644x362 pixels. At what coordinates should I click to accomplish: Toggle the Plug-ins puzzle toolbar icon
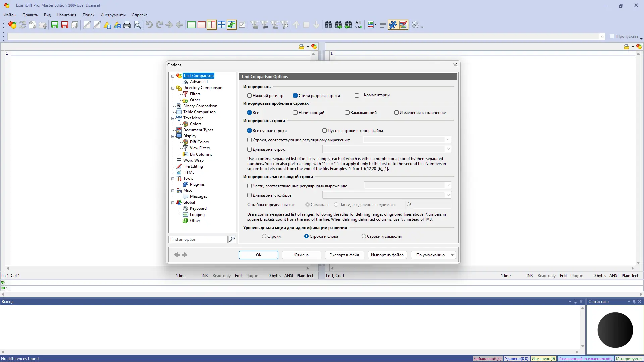point(393,25)
